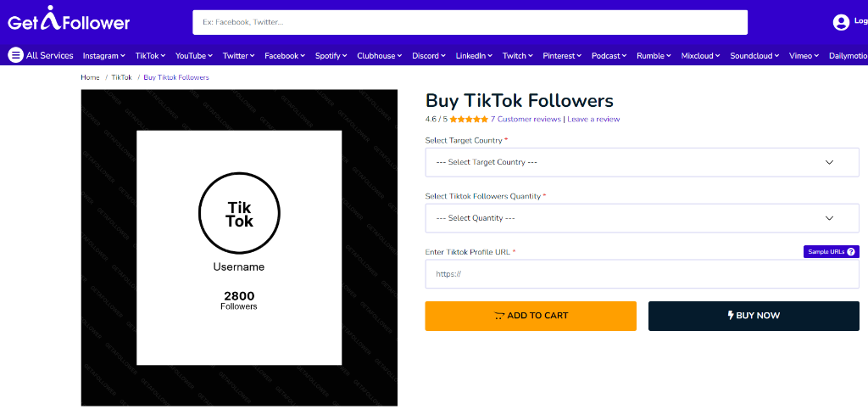Screen dimensions: 868x415
Task: Click the five-star rating icons
Action: tap(469, 119)
